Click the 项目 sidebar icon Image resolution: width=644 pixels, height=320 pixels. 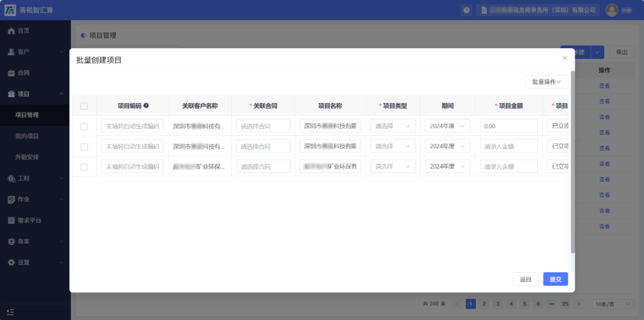point(11,94)
